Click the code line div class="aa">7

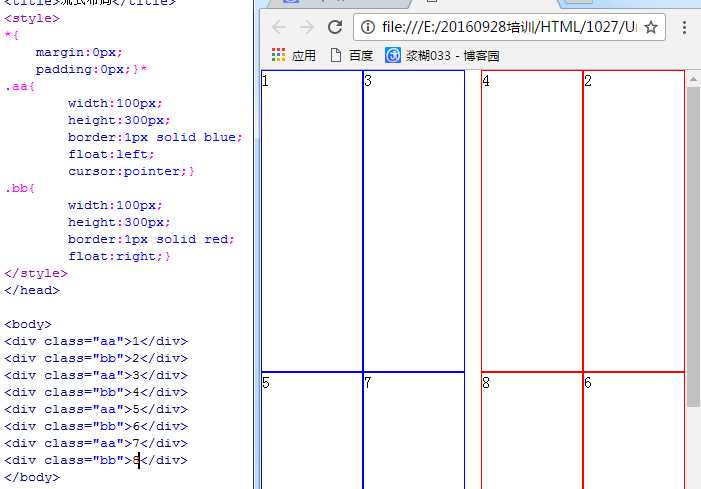click(96, 443)
